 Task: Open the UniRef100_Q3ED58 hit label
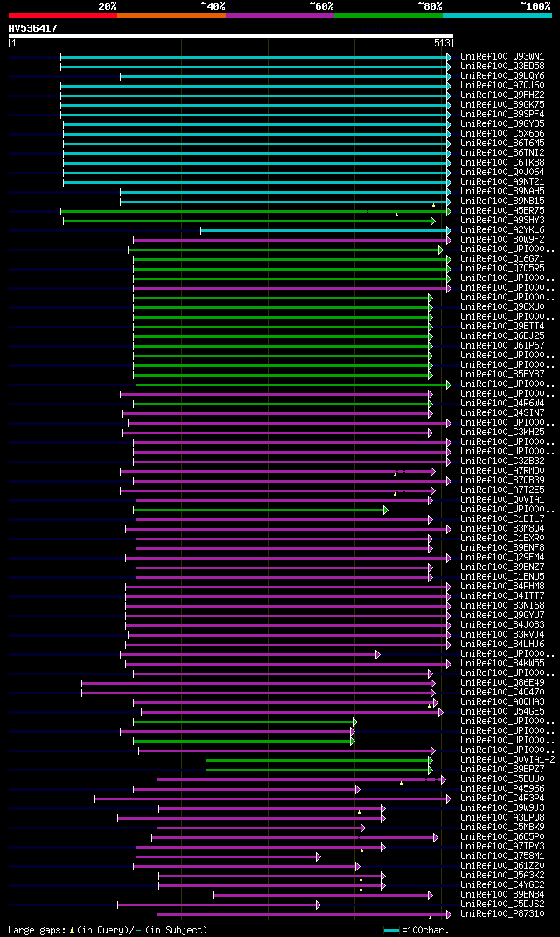click(502, 67)
